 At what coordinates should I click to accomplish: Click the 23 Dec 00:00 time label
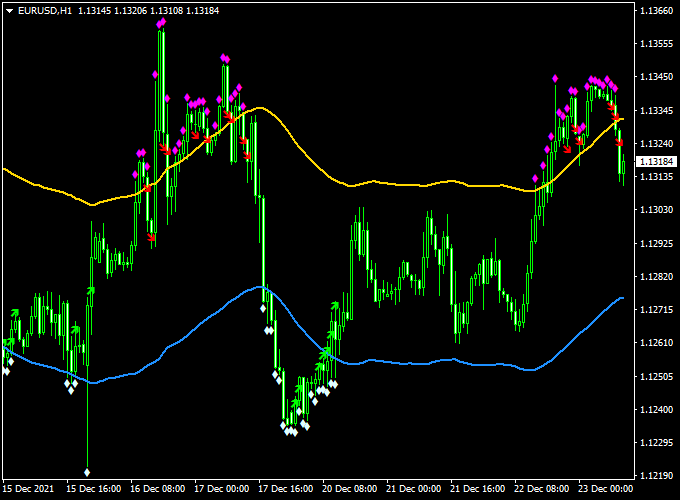(605, 489)
